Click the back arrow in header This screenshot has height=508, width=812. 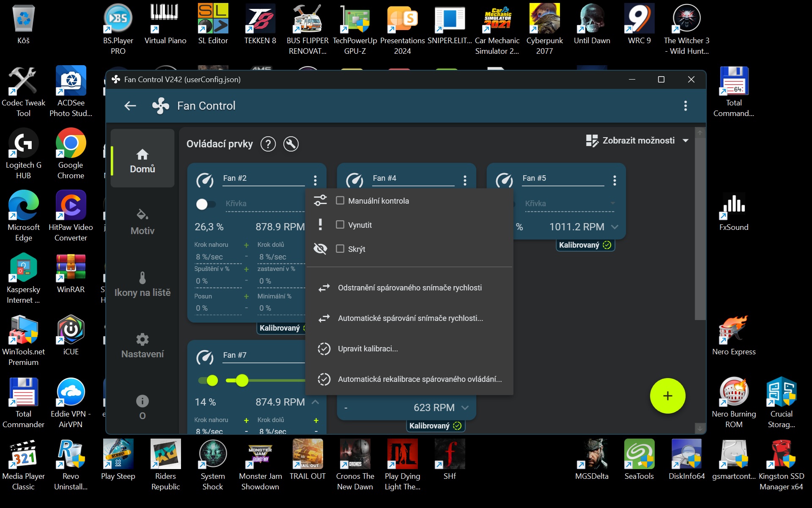(x=130, y=106)
